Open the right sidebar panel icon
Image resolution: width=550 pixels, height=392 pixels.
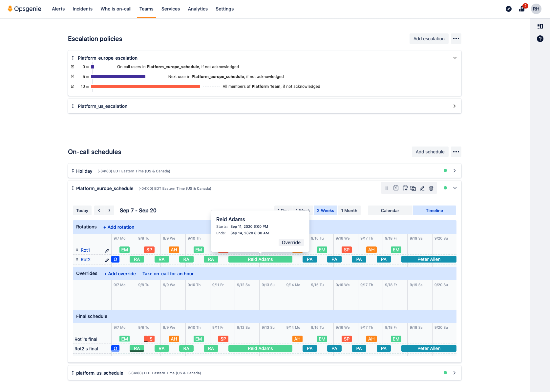540,26
